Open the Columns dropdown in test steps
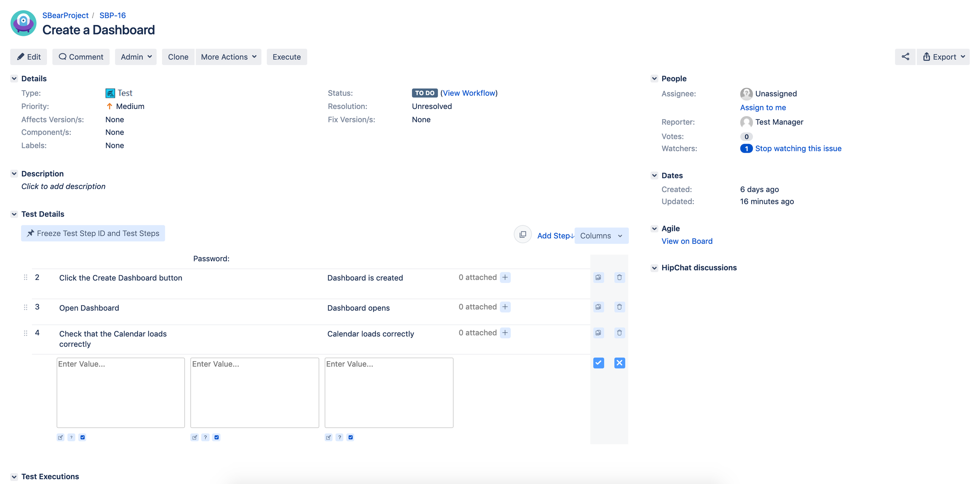 [601, 236]
